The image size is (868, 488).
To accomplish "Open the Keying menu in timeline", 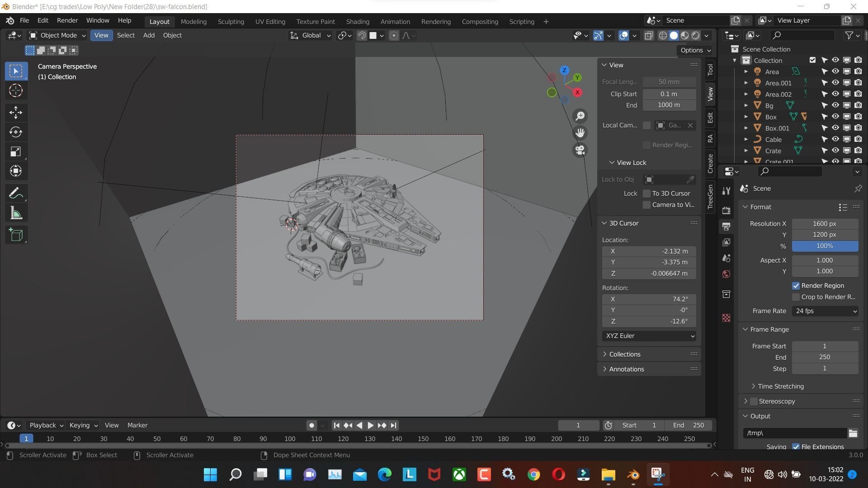I will click(x=83, y=425).
